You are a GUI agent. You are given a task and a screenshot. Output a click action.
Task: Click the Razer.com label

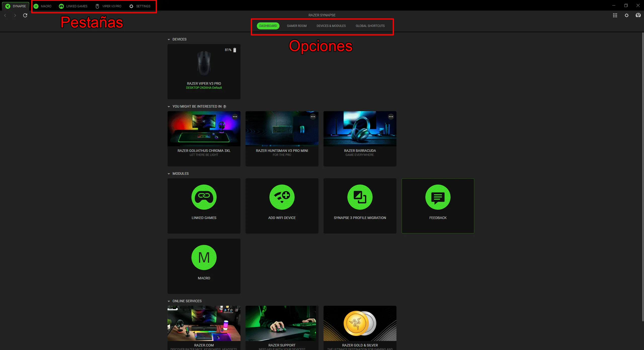tap(204, 345)
